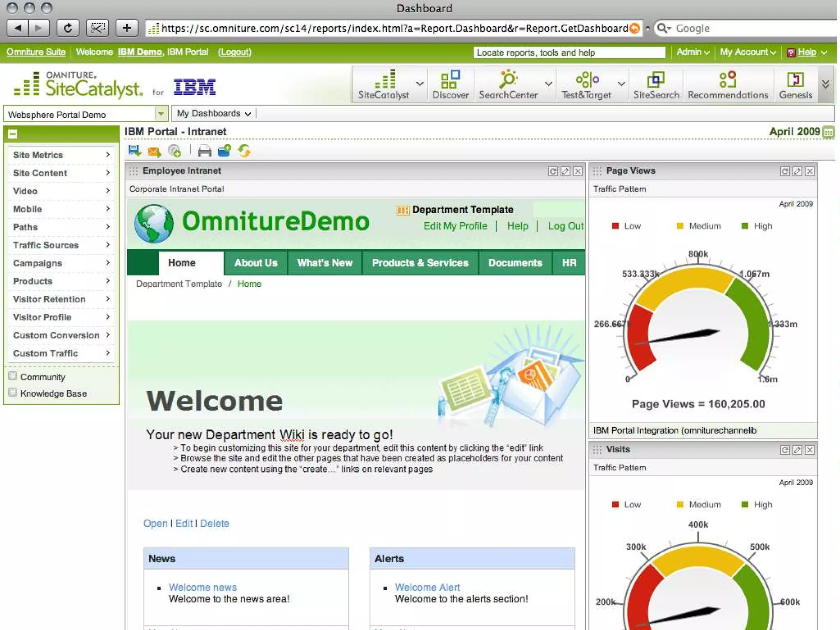The width and height of the screenshot is (840, 630).
Task: Refresh the dashboard with the orange-green arrows icon
Action: tap(244, 151)
